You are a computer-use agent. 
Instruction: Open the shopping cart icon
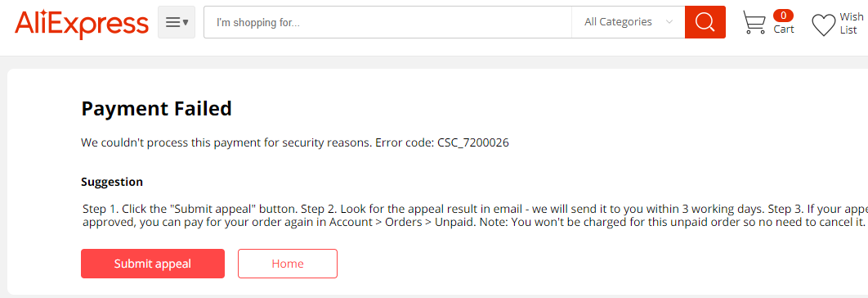coord(754,23)
